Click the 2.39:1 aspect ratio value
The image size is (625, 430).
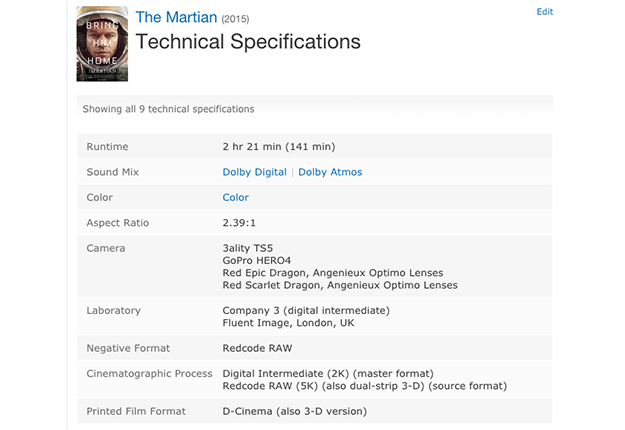[241, 223]
